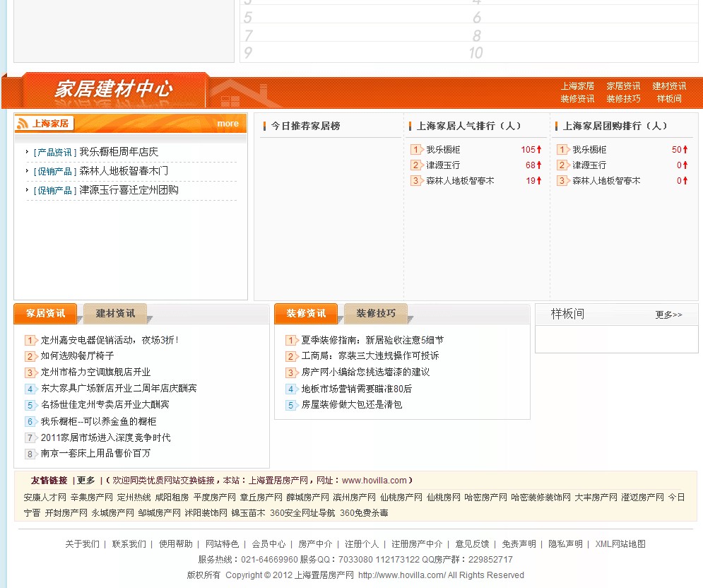The height and width of the screenshot is (588, 703).
Task: Click the RSS icon beside 上海家居
Action: [x=23, y=124]
